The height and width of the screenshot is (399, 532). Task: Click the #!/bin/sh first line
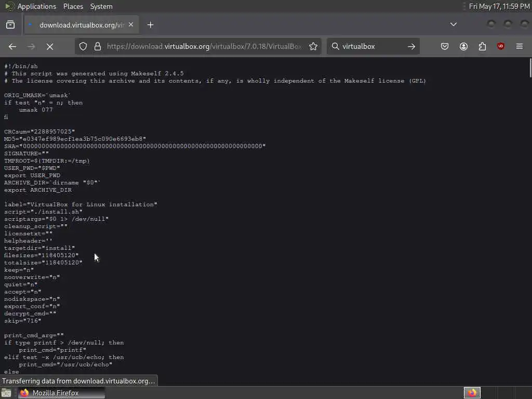pos(21,66)
